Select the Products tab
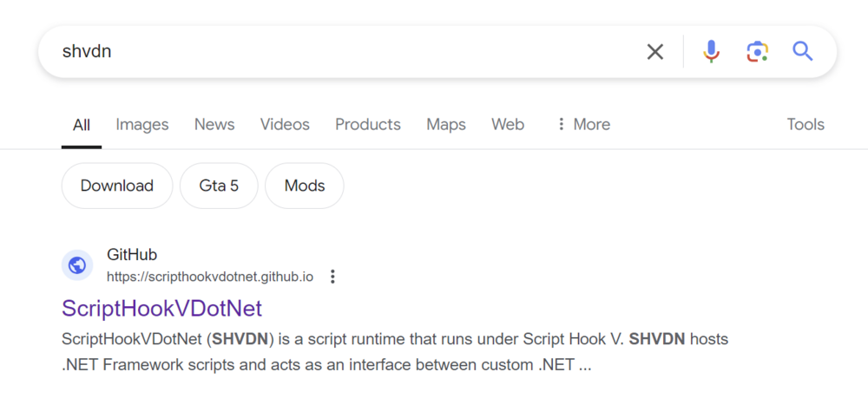 pos(368,125)
